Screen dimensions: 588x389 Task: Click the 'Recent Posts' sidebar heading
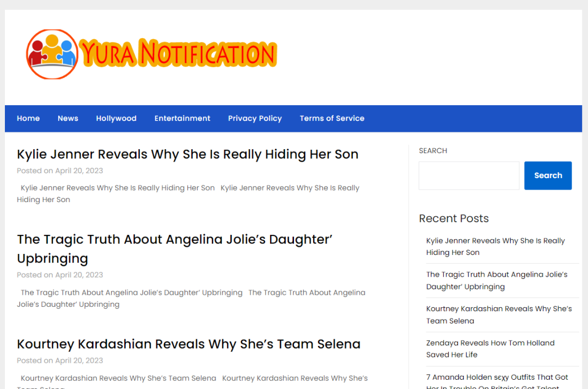click(x=454, y=218)
